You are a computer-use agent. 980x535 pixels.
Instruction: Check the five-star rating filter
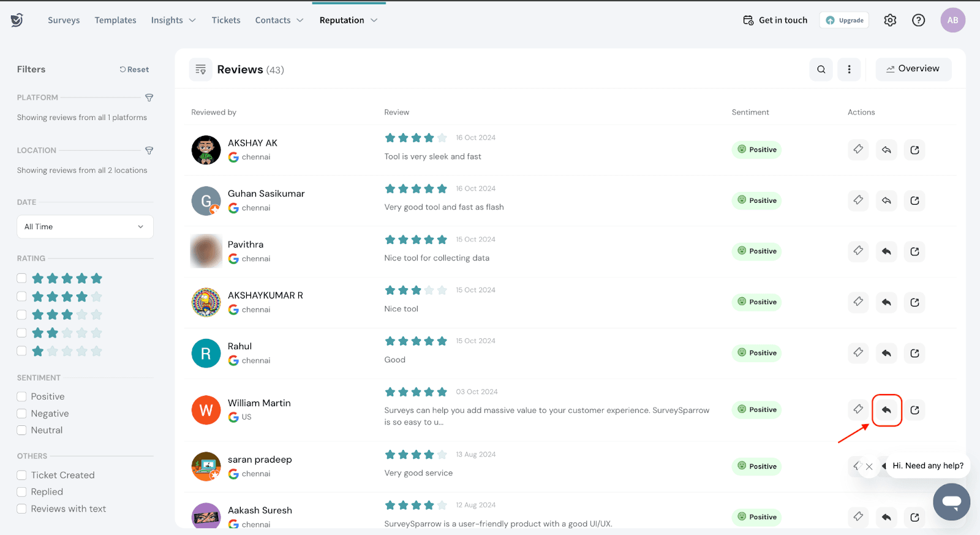click(x=22, y=278)
